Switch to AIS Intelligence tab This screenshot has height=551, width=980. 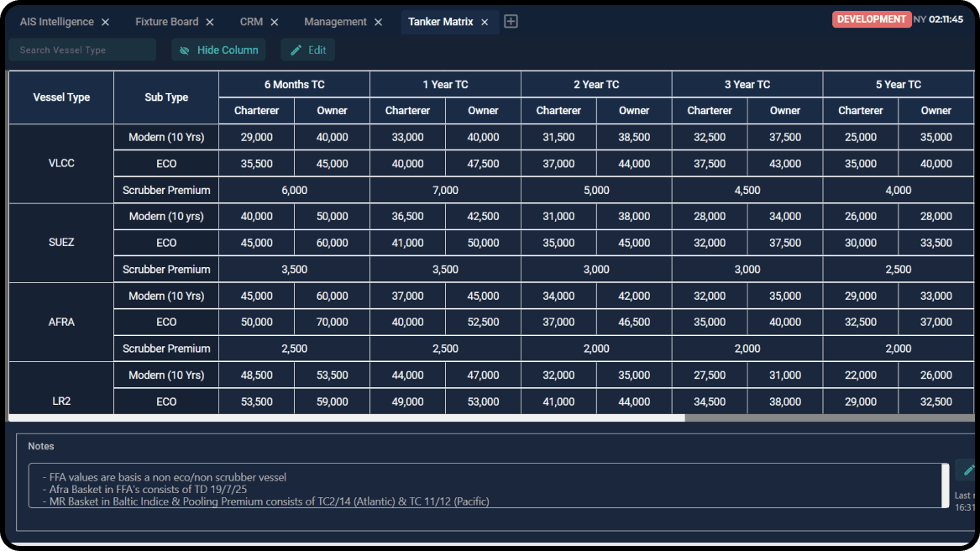pyautogui.click(x=57, y=22)
